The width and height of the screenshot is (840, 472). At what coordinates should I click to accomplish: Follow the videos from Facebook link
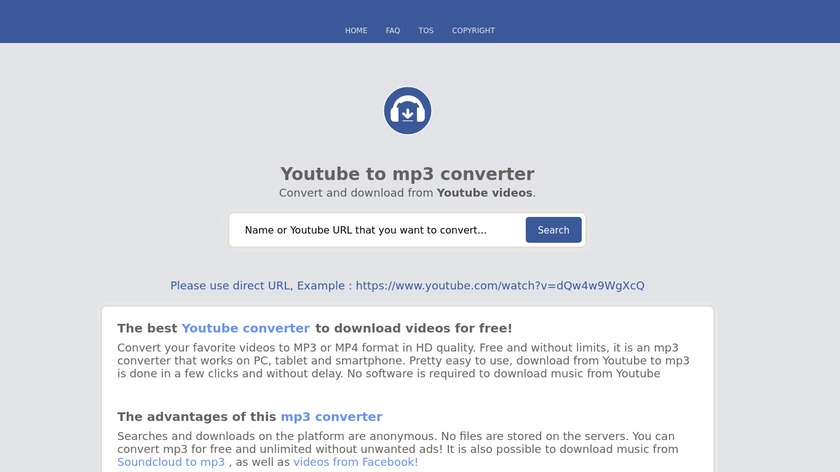[x=356, y=462]
